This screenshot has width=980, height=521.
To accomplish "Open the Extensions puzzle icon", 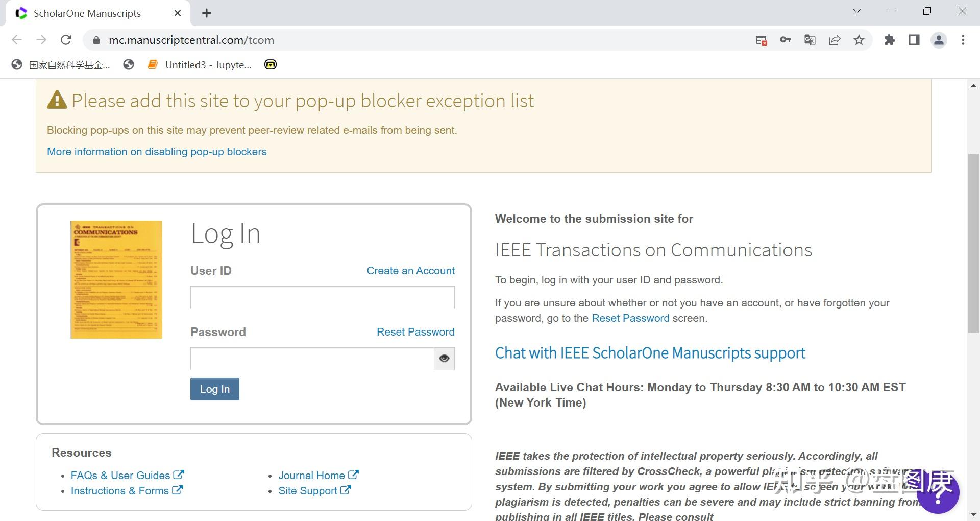I will [x=890, y=40].
